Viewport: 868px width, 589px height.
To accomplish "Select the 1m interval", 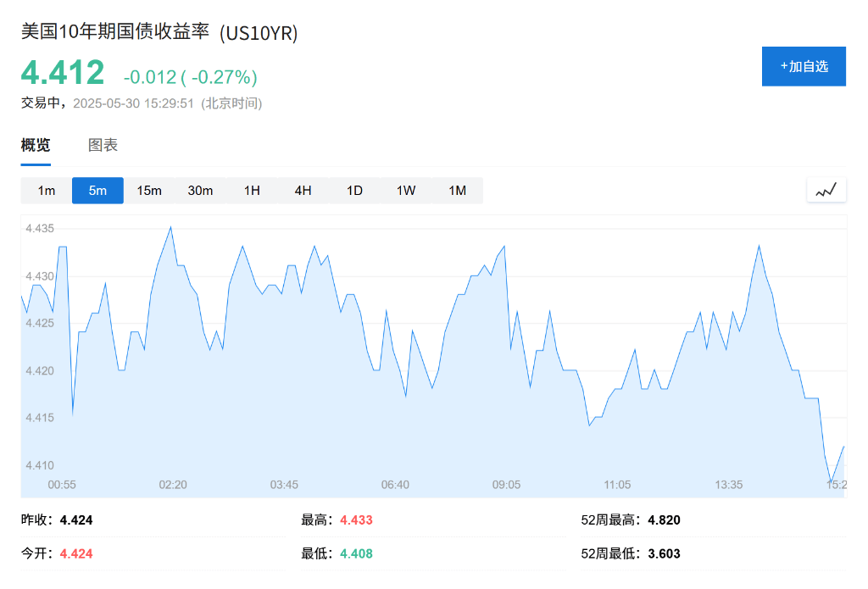I will coord(47,191).
